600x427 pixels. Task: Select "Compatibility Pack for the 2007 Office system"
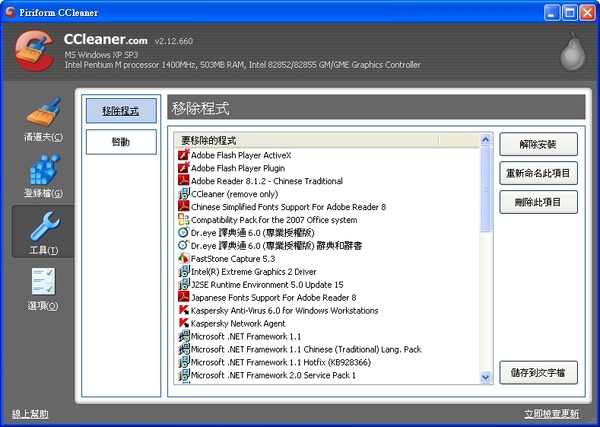click(274, 220)
